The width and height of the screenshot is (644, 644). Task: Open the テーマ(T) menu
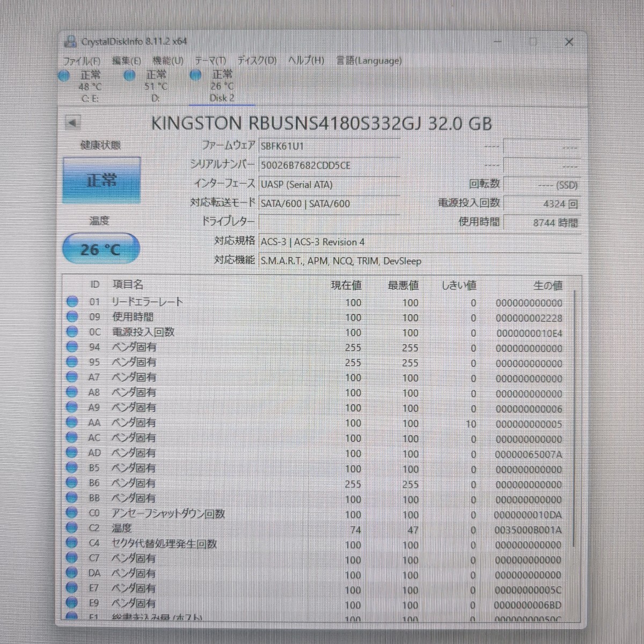pyautogui.click(x=210, y=61)
